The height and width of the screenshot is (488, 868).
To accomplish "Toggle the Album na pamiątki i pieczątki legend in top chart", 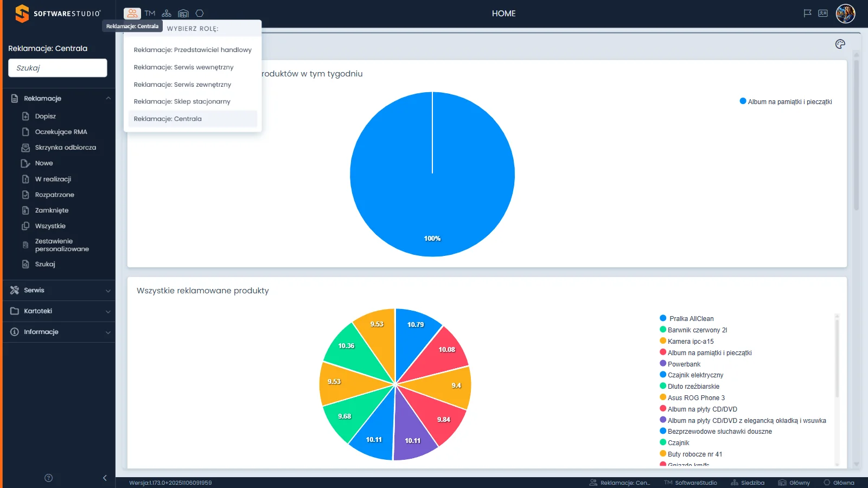I will click(786, 101).
